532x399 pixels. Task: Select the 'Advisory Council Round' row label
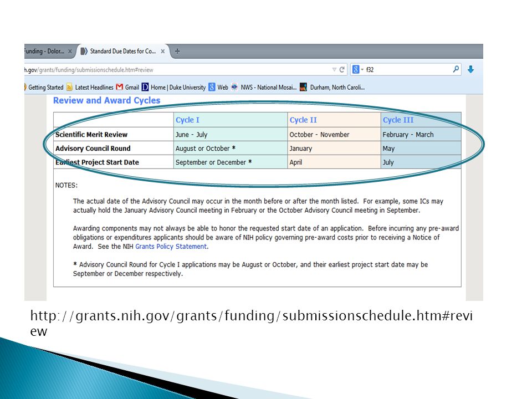[93, 149]
